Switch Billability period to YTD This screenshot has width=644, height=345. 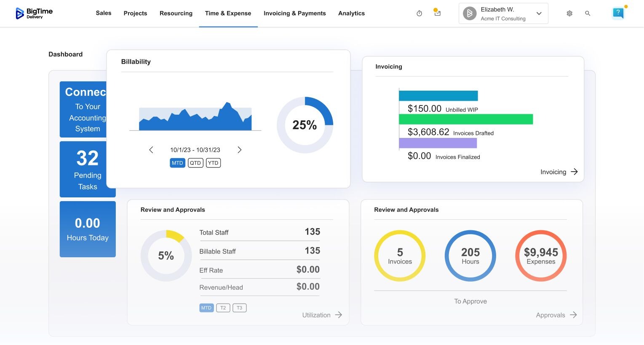(213, 163)
